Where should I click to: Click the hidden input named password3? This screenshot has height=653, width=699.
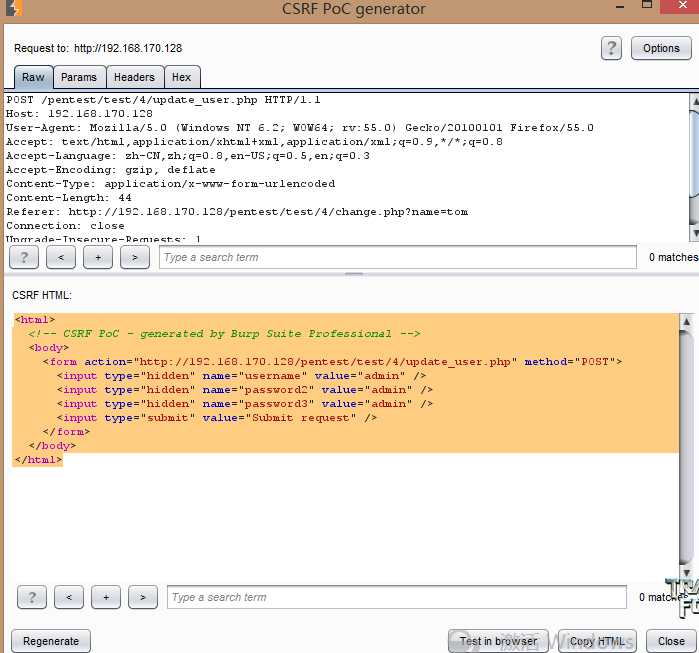tap(244, 404)
